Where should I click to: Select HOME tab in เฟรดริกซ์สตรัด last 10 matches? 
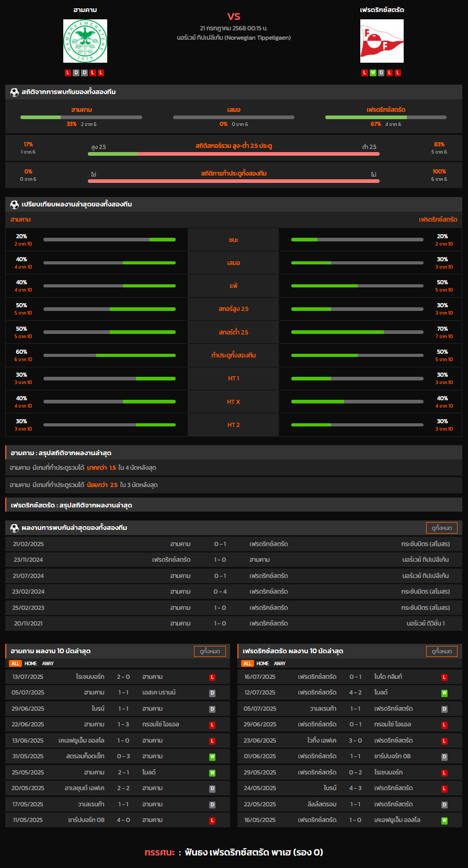pyautogui.click(x=262, y=664)
